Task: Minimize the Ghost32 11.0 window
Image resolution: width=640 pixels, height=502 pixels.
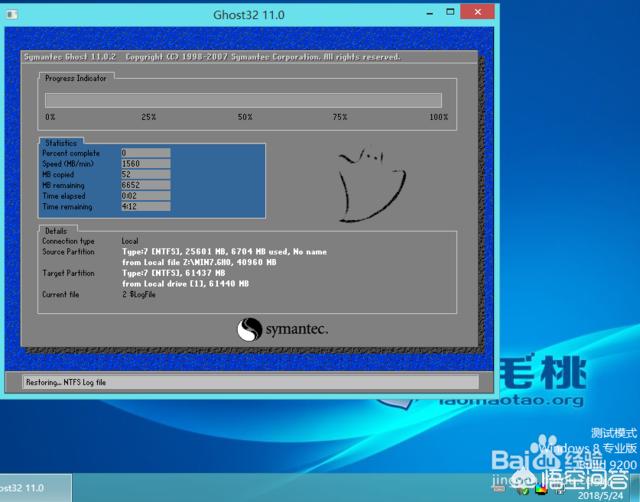Action: click(x=430, y=13)
